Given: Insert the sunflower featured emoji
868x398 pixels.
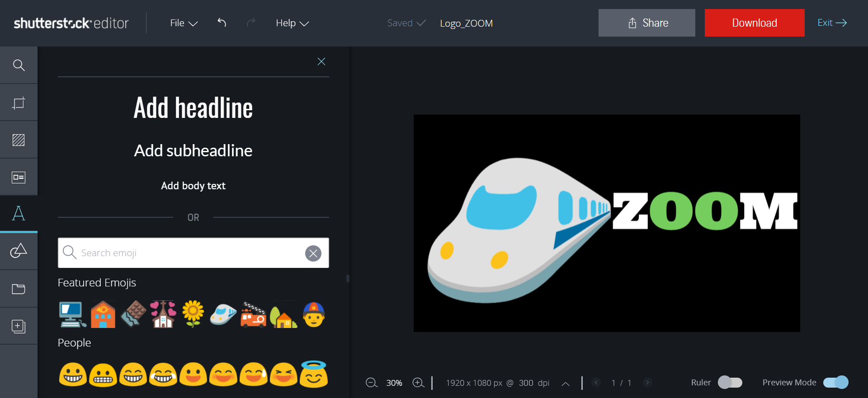Looking at the screenshot, I should pos(193,314).
